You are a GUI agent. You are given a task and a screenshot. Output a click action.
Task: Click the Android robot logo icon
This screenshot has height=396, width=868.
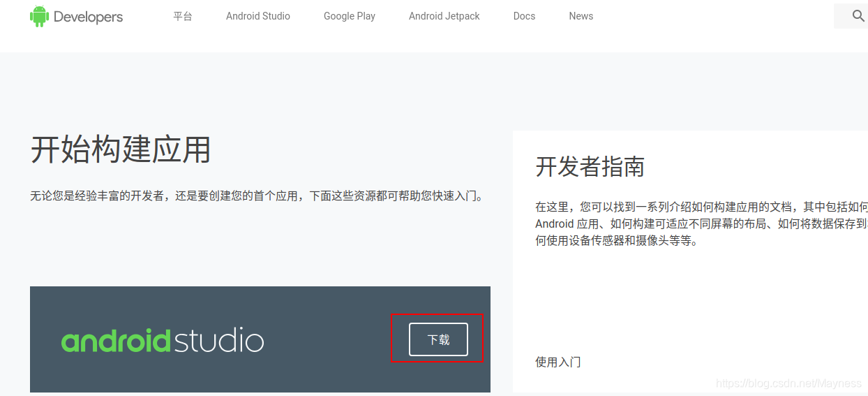40,16
